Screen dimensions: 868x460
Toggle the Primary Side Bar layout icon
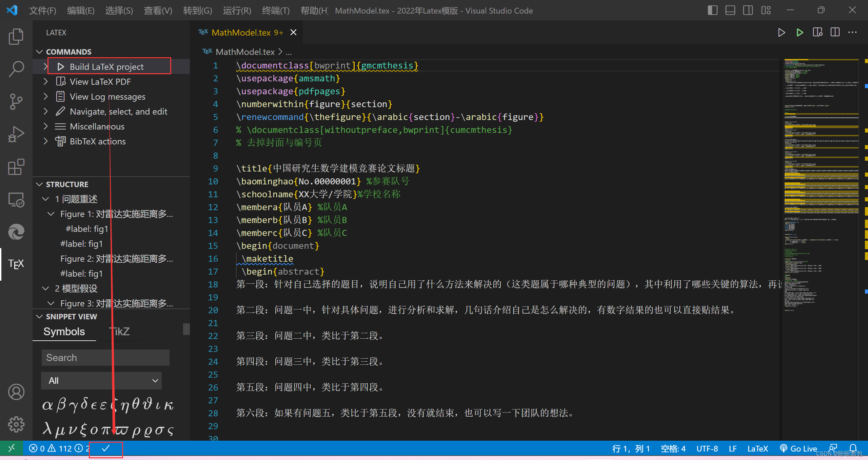coord(712,10)
